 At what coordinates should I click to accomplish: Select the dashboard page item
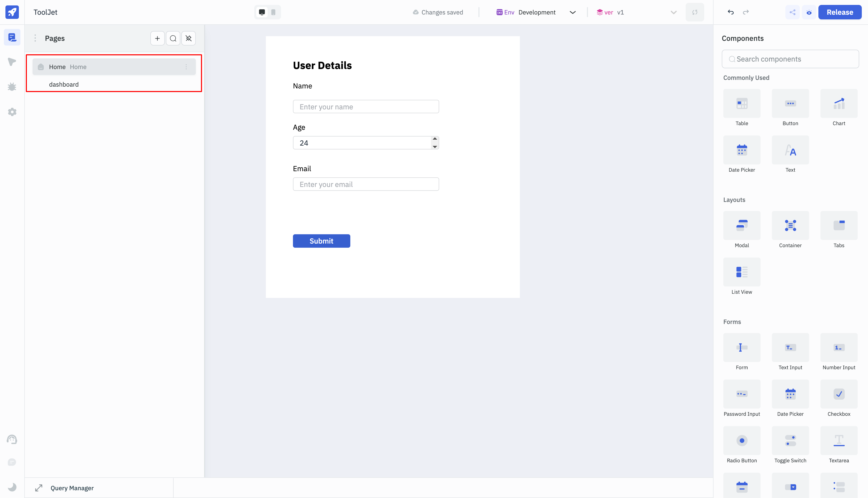click(x=63, y=84)
